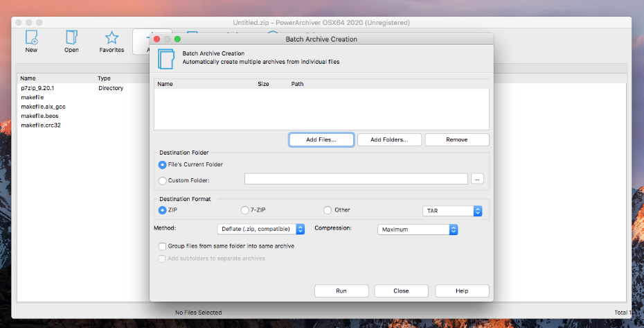Click the Add Files button
644x328 pixels.
coord(321,139)
